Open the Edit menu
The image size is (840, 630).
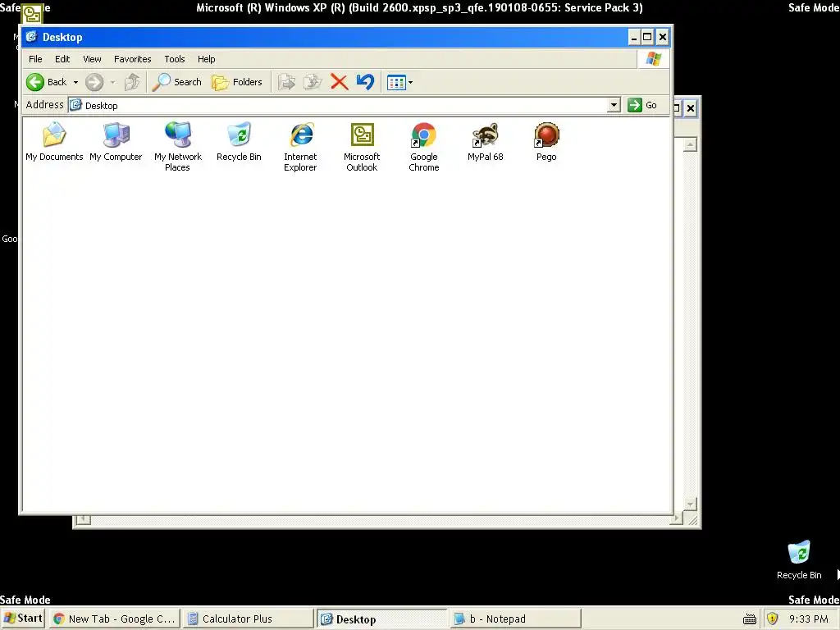pyautogui.click(x=62, y=59)
